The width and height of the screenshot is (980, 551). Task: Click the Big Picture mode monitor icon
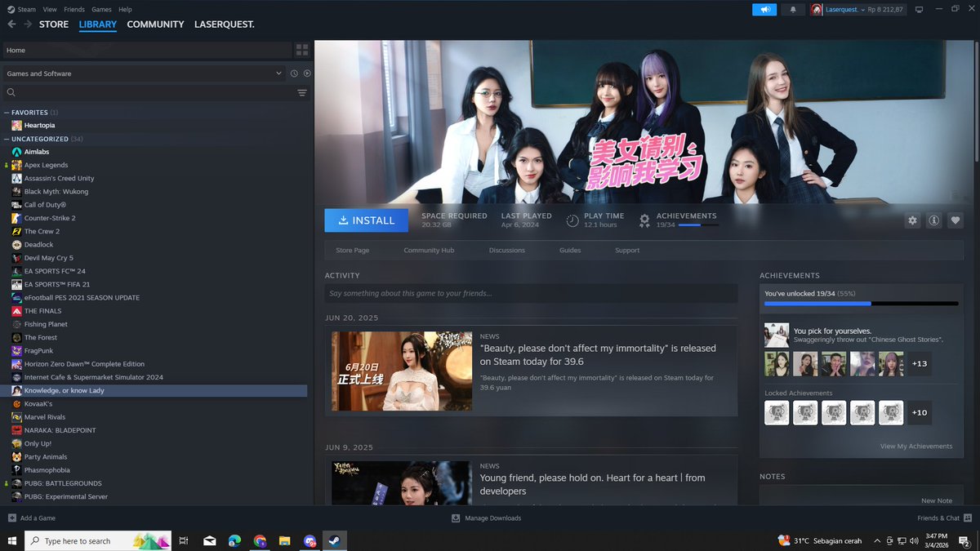click(x=919, y=10)
